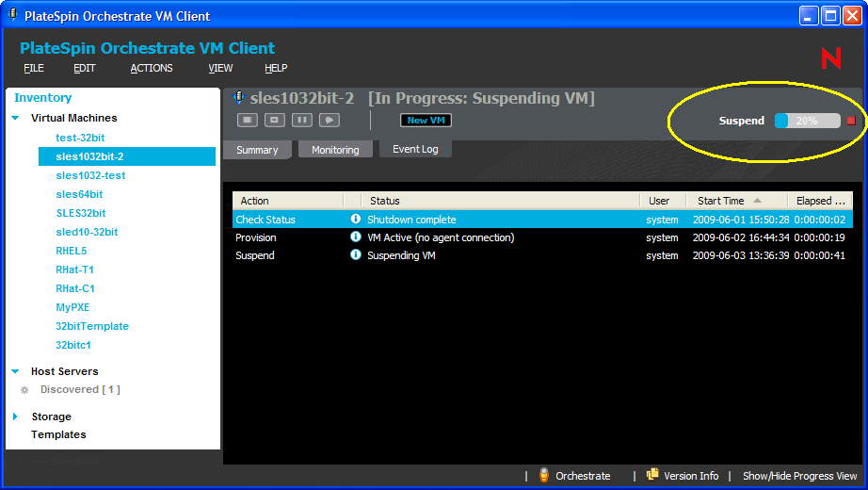This screenshot has width=868, height=490.
Task: Click the Start VM play button
Action: coord(330,120)
